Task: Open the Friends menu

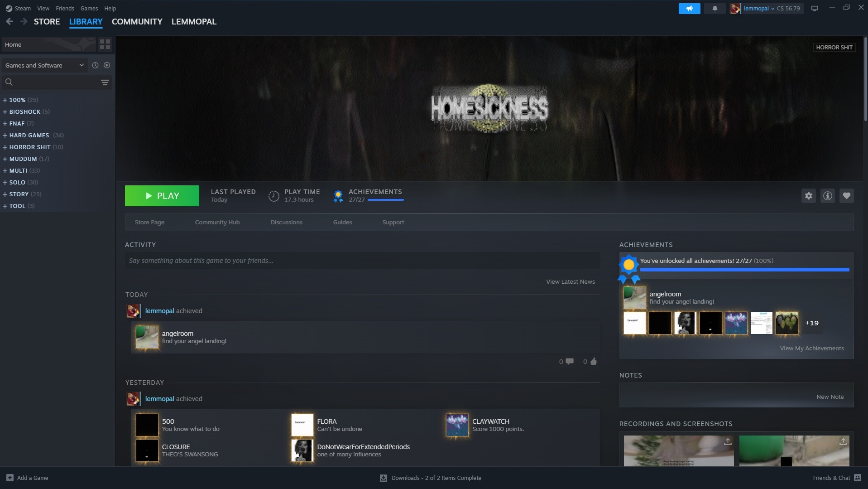Action: [65, 8]
